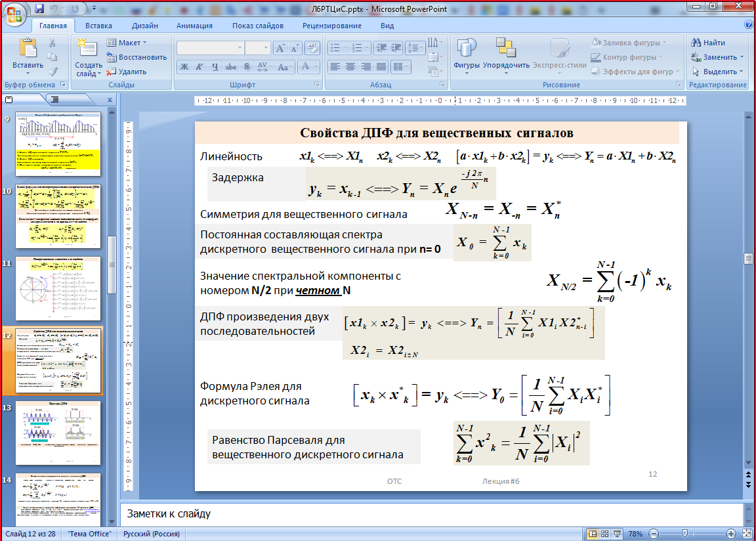Save the presentation via quick access toolbar
756x541 pixels.
click(39, 9)
